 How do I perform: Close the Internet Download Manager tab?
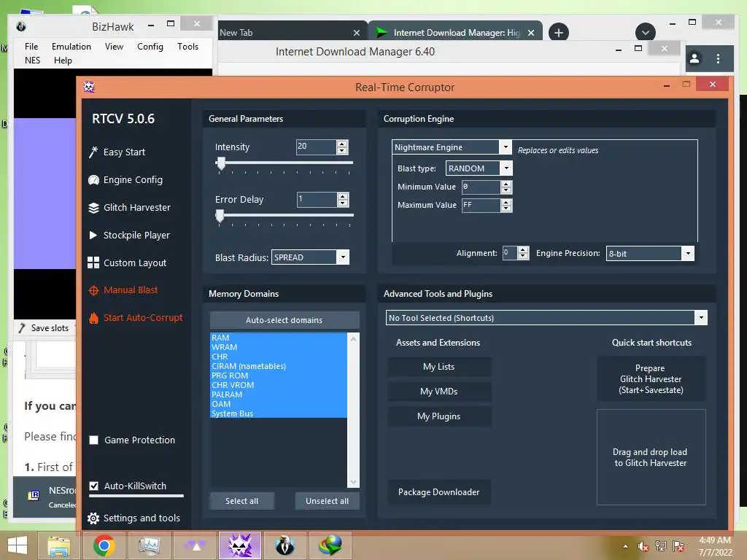click(531, 32)
